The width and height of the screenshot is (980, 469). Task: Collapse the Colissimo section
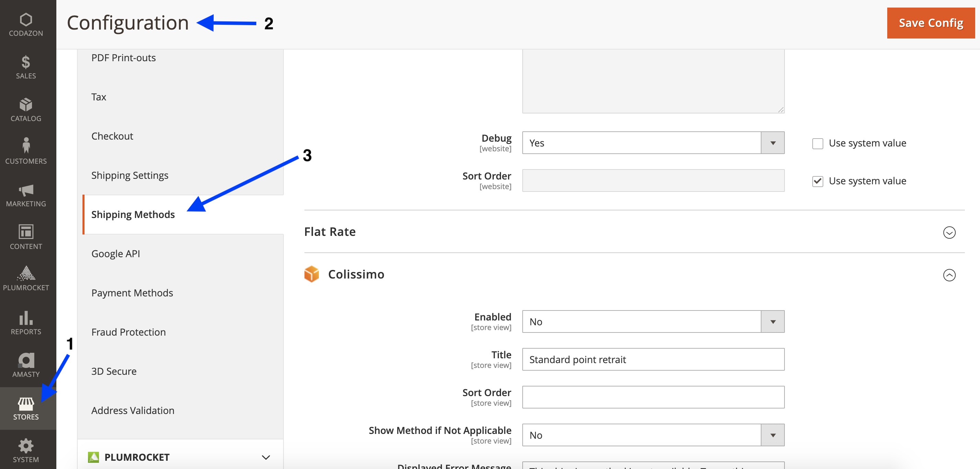click(x=949, y=275)
